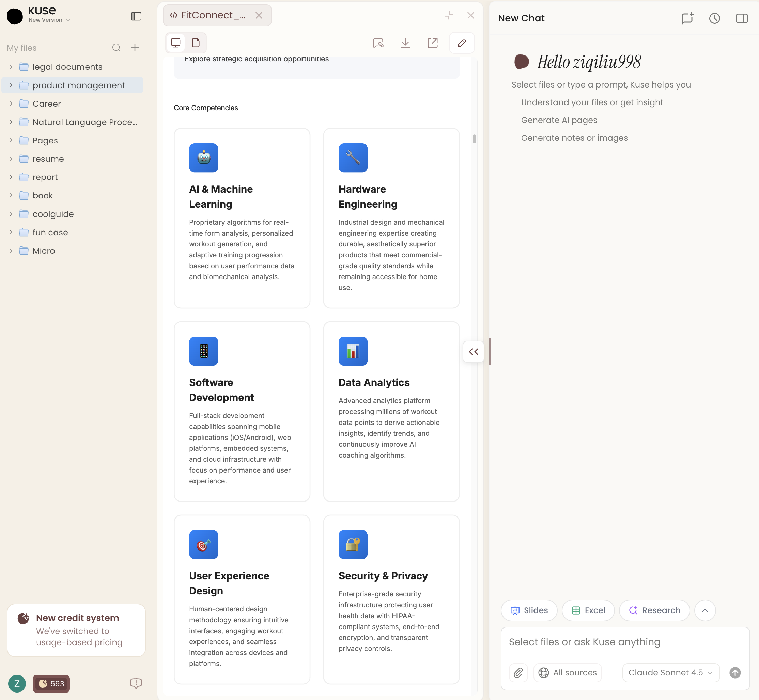Click the paperclip attach icon

pyautogui.click(x=518, y=672)
